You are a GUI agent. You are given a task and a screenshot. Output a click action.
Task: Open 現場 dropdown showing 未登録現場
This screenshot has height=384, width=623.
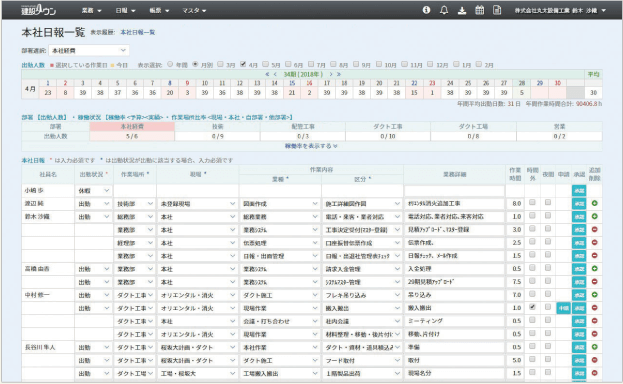197,204
